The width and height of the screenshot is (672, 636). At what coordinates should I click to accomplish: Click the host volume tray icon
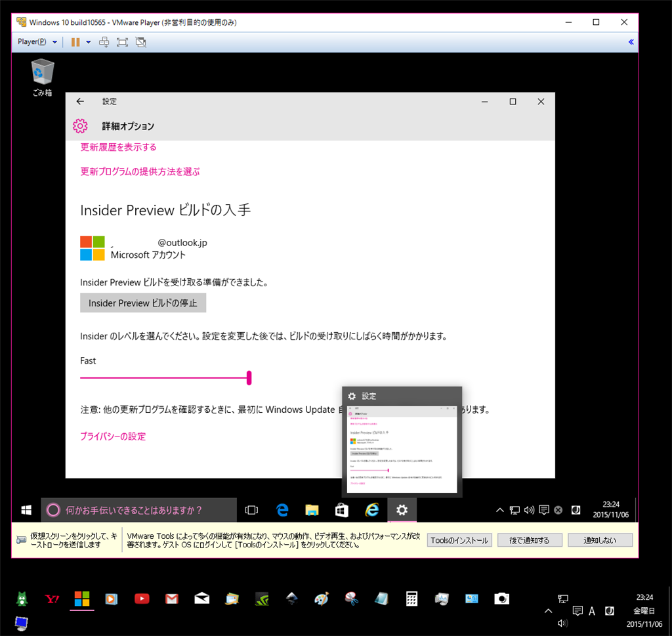coord(562,623)
